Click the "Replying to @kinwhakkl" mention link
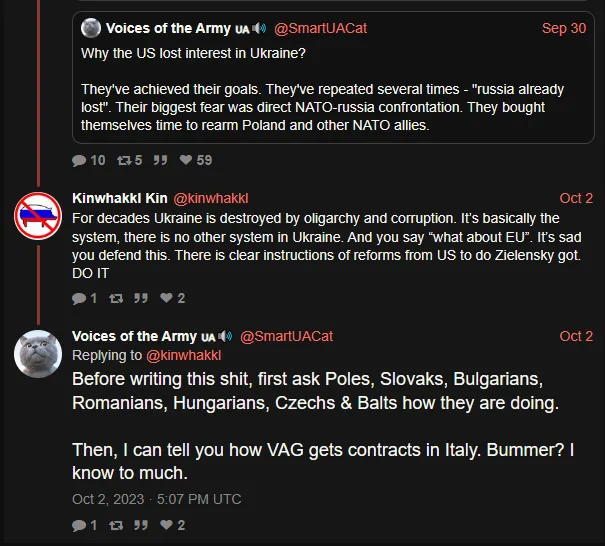 (184, 355)
